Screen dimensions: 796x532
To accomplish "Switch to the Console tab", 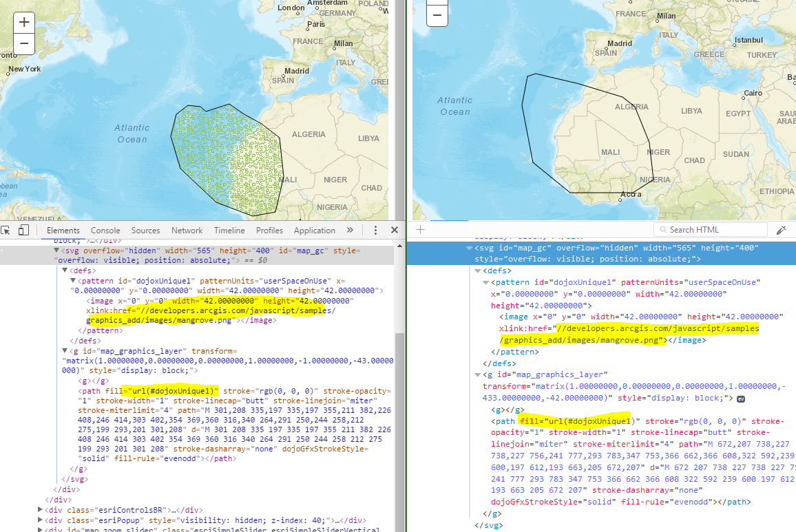I will 105,231.
